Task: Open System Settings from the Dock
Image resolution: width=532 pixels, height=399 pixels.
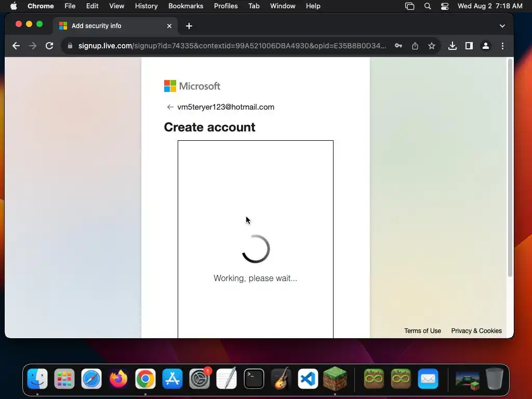Action: [x=199, y=379]
